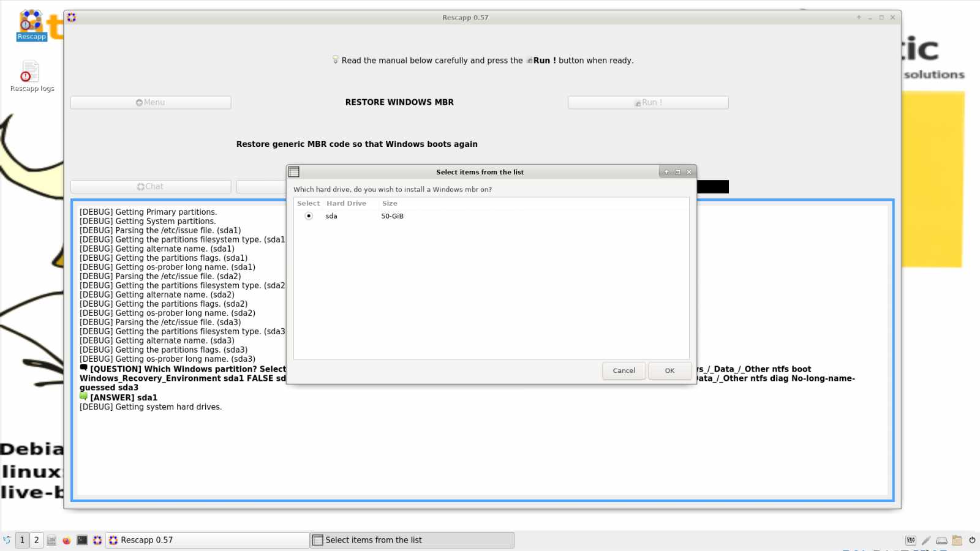The height and width of the screenshot is (551, 980).
Task: Click the '50-GiB' size cell
Action: (392, 216)
